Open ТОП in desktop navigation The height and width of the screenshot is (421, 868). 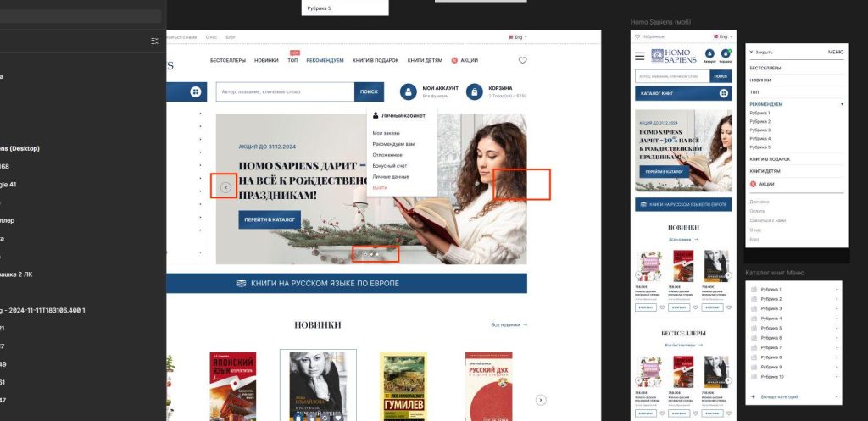click(292, 60)
